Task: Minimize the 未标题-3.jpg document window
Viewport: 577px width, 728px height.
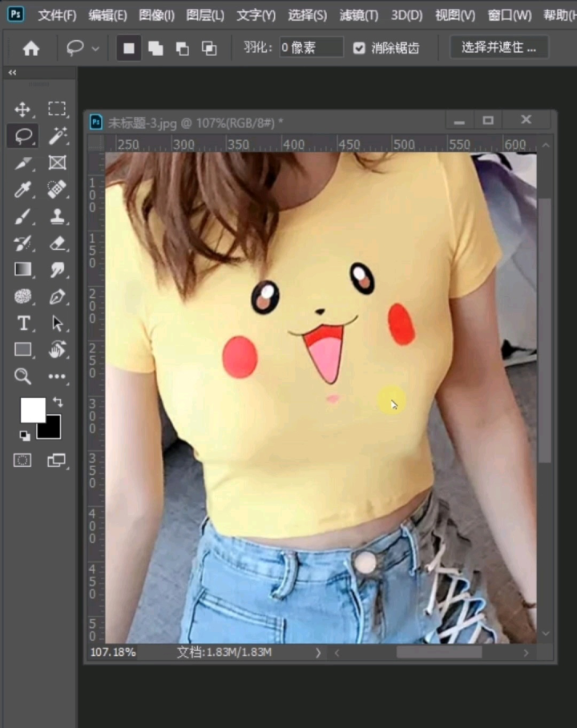Action: (x=459, y=121)
